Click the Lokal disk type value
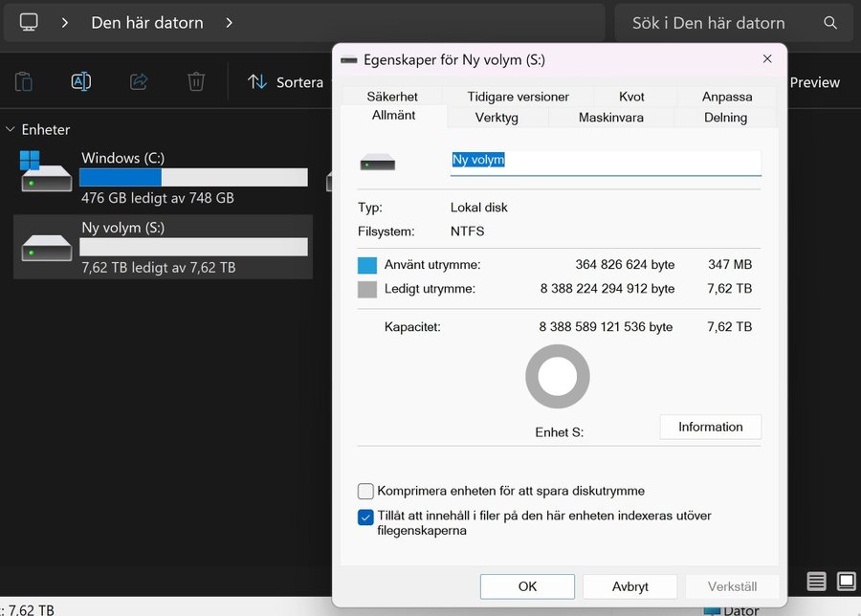 (x=479, y=208)
